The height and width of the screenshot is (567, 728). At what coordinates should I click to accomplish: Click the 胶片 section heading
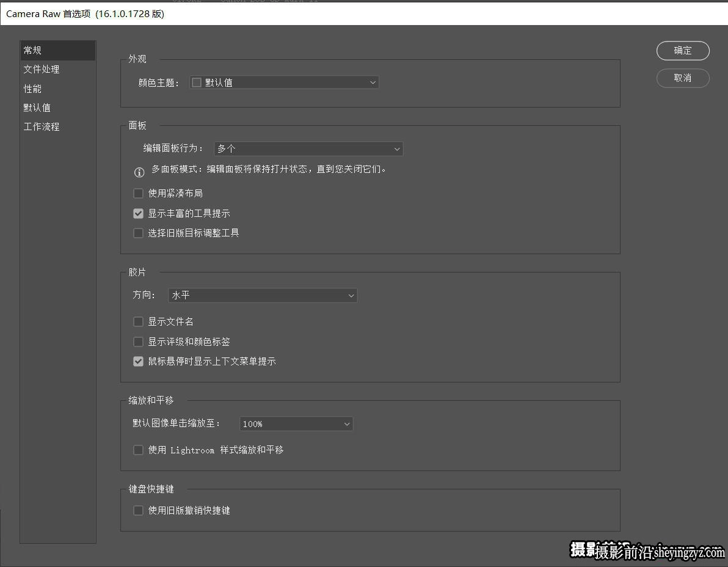point(137,272)
